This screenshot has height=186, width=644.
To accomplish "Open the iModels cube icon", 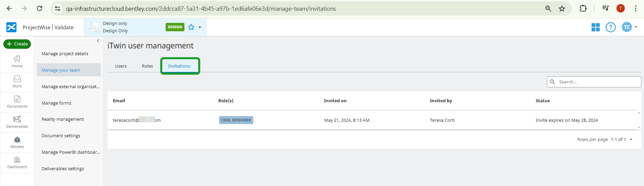I will 17,140.
